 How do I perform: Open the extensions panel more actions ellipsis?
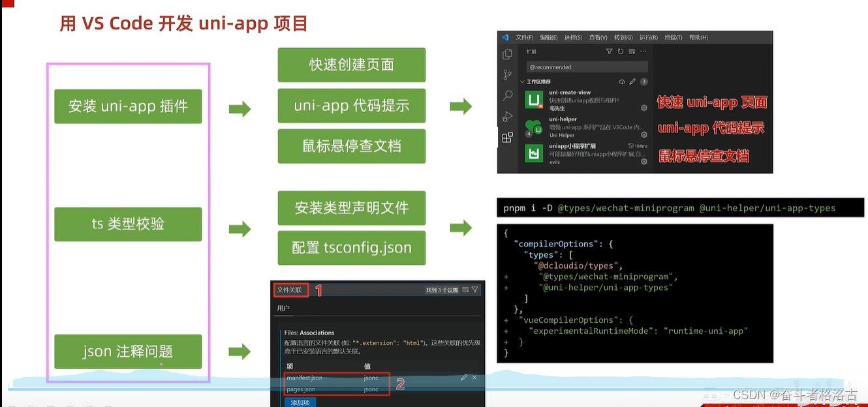pyautogui.click(x=643, y=52)
